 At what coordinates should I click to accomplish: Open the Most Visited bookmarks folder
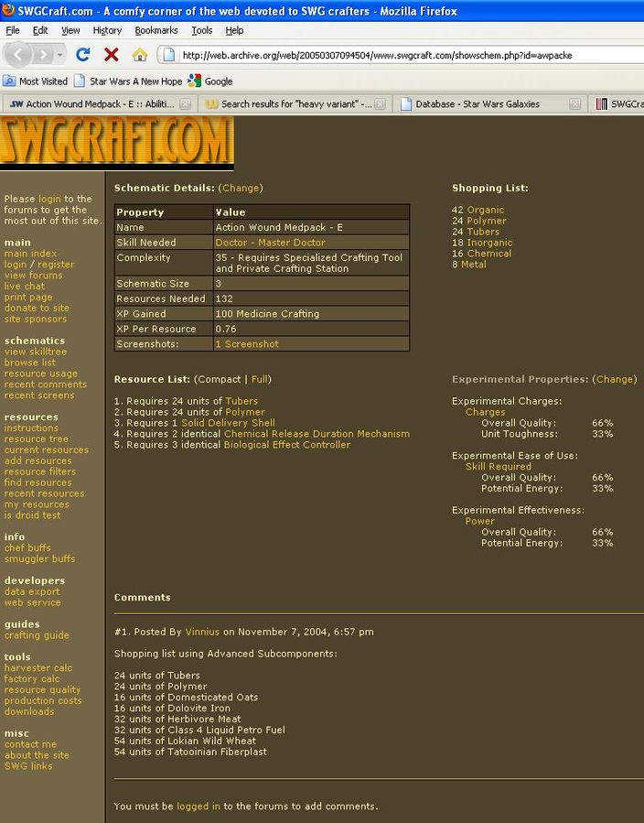(35, 81)
